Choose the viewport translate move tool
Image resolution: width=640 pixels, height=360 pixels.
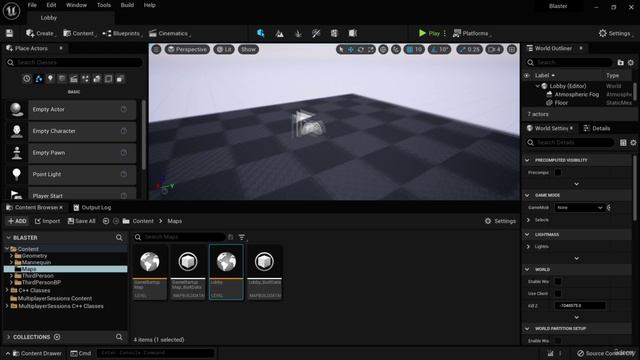[x=351, y=49]
